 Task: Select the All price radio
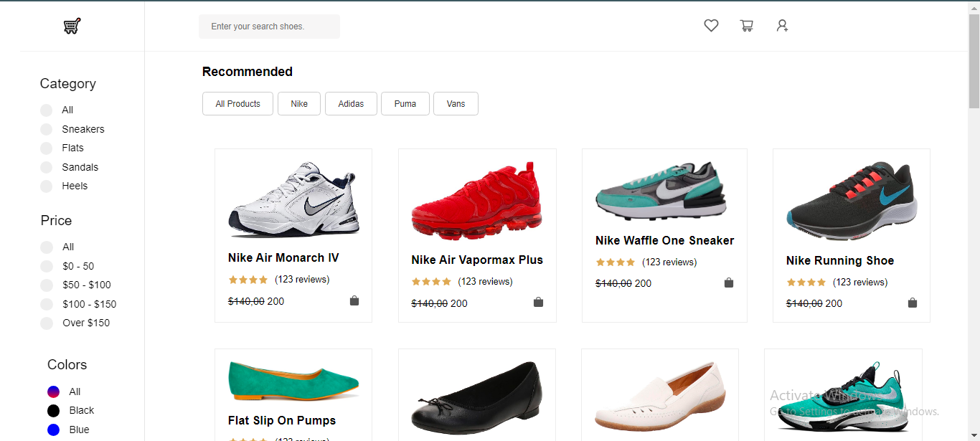click(x=47, y=247)
